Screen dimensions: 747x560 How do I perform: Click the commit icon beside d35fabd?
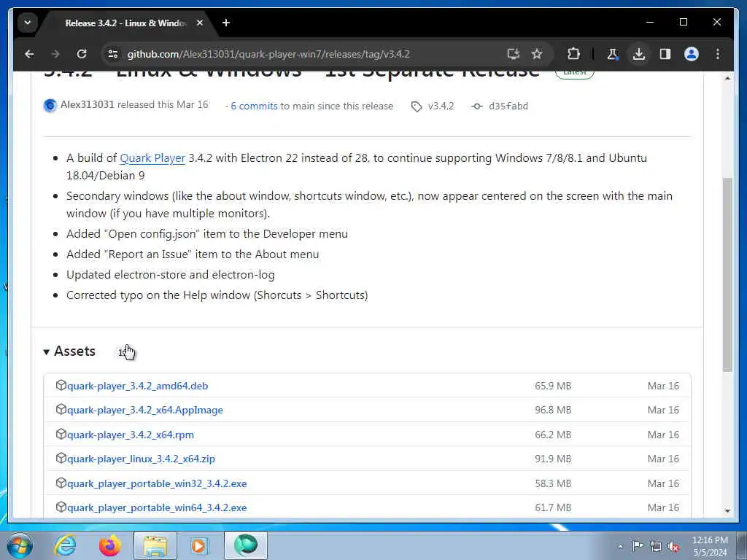(477, 106)
